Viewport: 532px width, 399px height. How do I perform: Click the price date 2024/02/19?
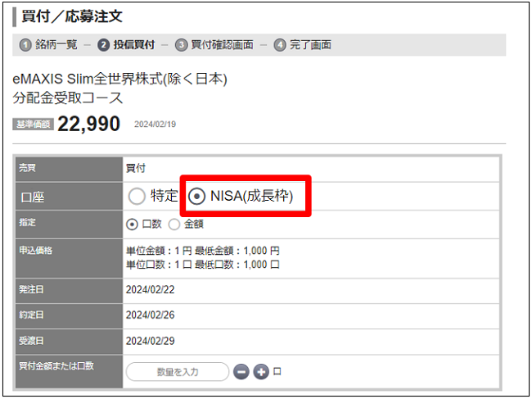tap(155, 125)
